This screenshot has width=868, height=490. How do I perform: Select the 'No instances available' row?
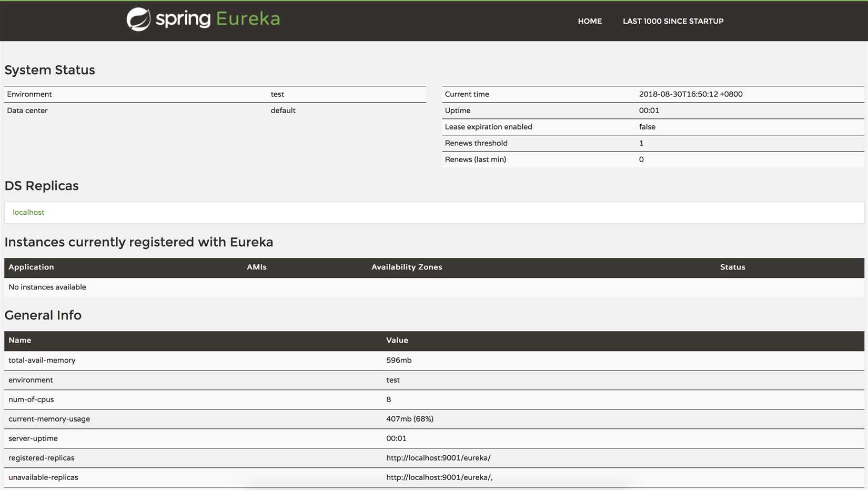pos(434,287)
